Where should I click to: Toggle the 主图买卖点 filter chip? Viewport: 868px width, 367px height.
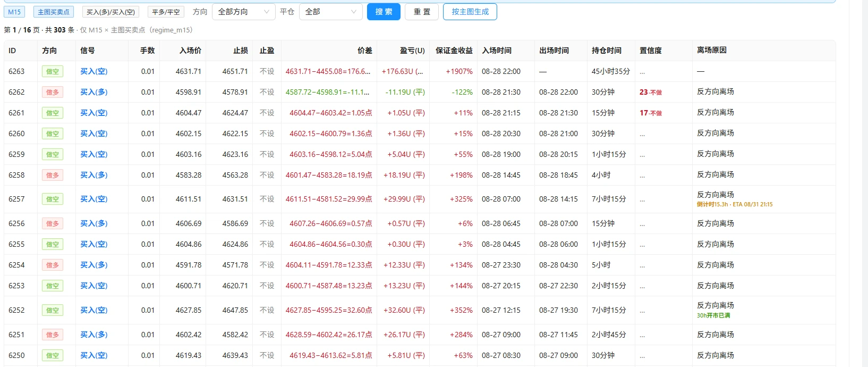pos(54,12)
